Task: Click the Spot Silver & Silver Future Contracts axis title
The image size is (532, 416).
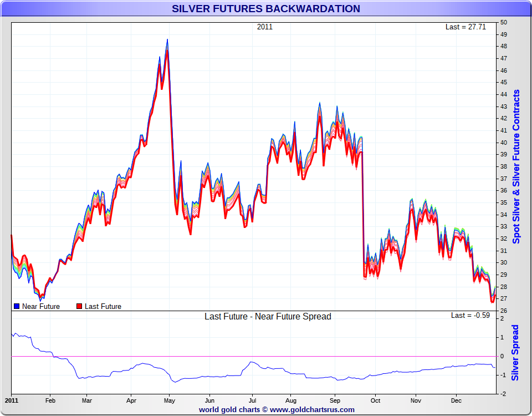Action: click(516, 166)
